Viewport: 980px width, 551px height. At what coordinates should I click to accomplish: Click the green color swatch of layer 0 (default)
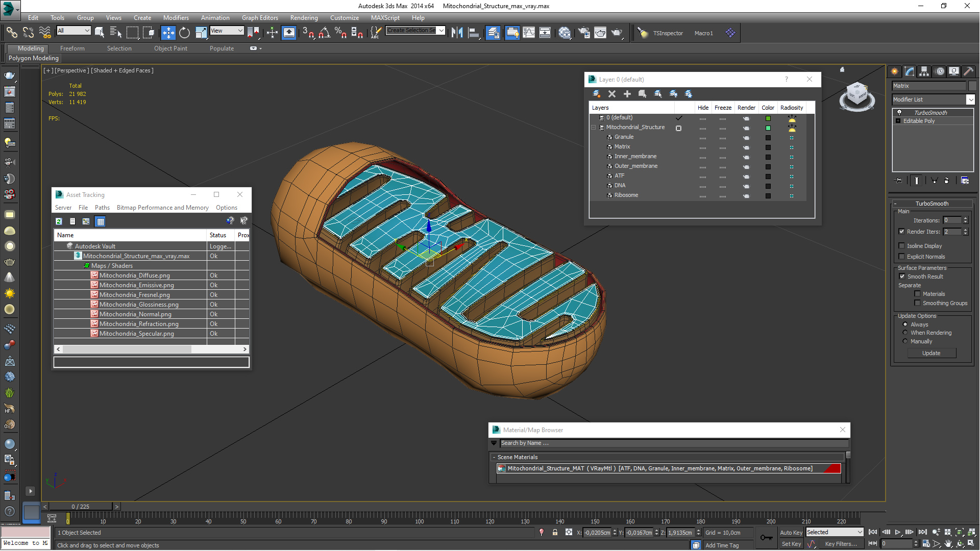point(768,118)
